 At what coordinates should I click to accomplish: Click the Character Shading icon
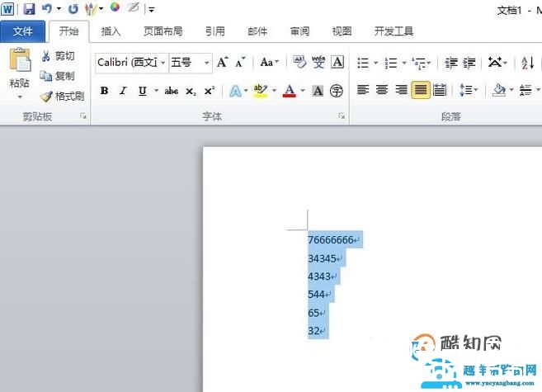click(318, 91)
